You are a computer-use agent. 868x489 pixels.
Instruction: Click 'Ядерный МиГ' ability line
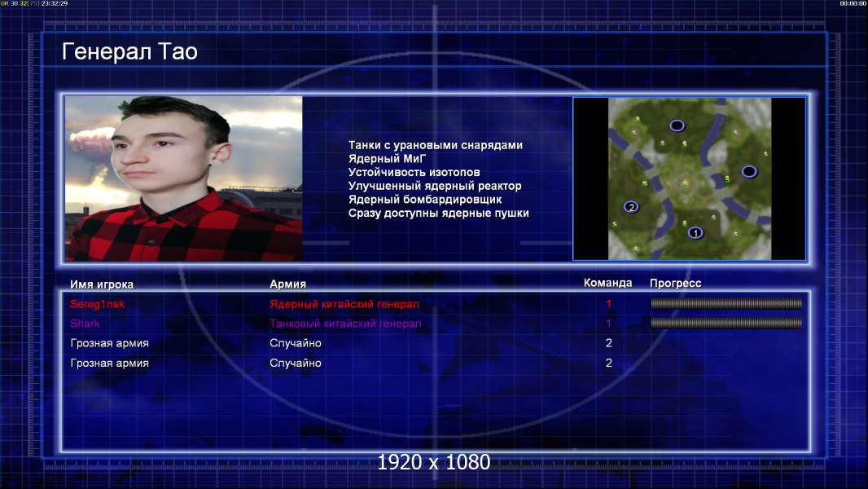(x=387, y=159)
